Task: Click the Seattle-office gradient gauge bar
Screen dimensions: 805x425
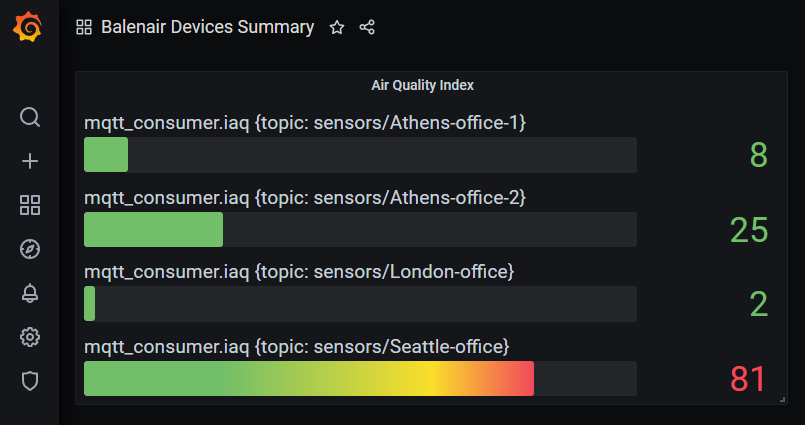Action: point(360,378)
